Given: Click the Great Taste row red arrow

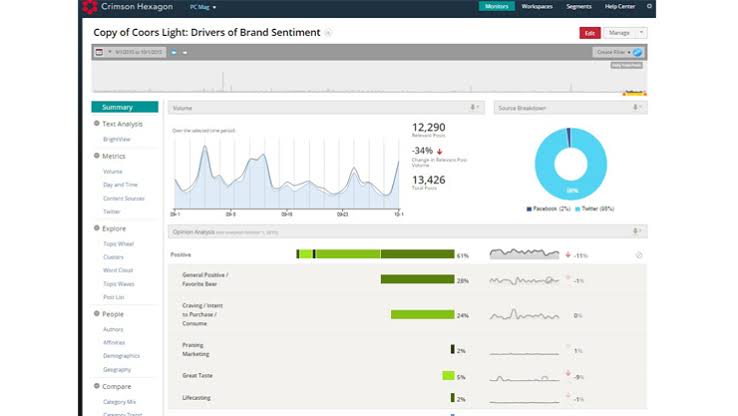Looking at the screenshot, I should click(x=568, y=373).
